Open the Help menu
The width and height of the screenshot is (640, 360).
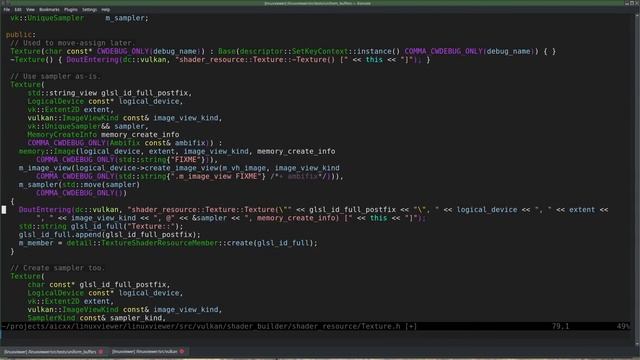point(105,9)
